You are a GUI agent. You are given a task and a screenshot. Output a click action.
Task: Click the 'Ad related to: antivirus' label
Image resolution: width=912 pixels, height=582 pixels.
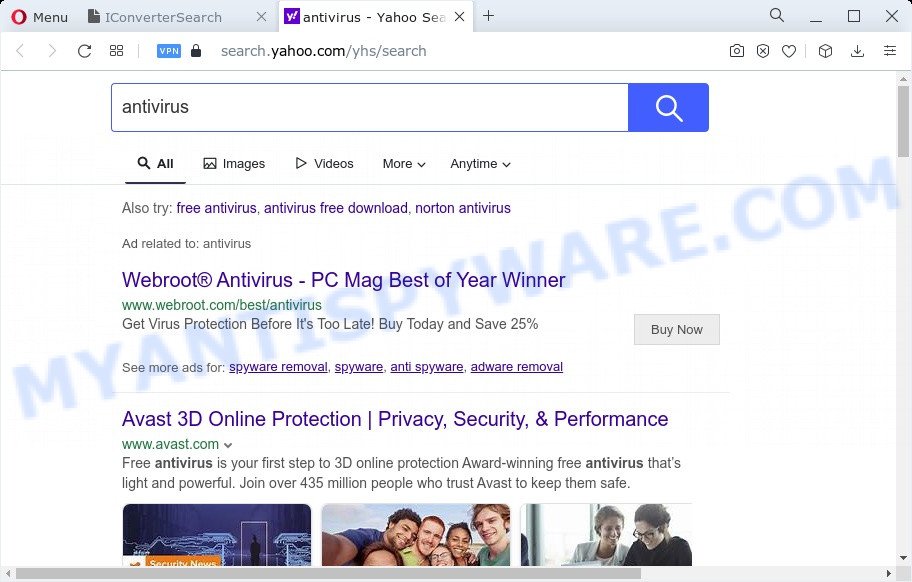tap(186, 244)
